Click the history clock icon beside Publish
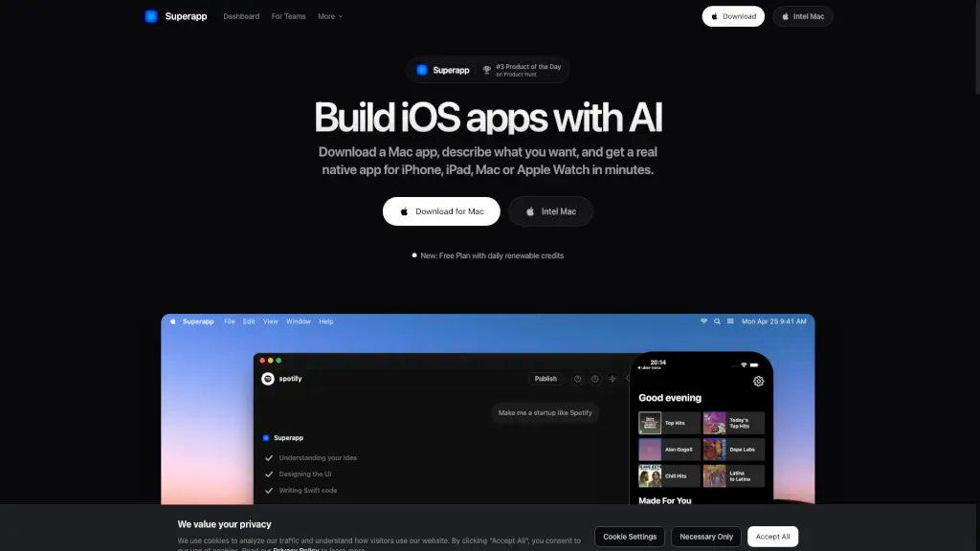The width and height of the screenshot is (980, 551). (x=595, y=379)
